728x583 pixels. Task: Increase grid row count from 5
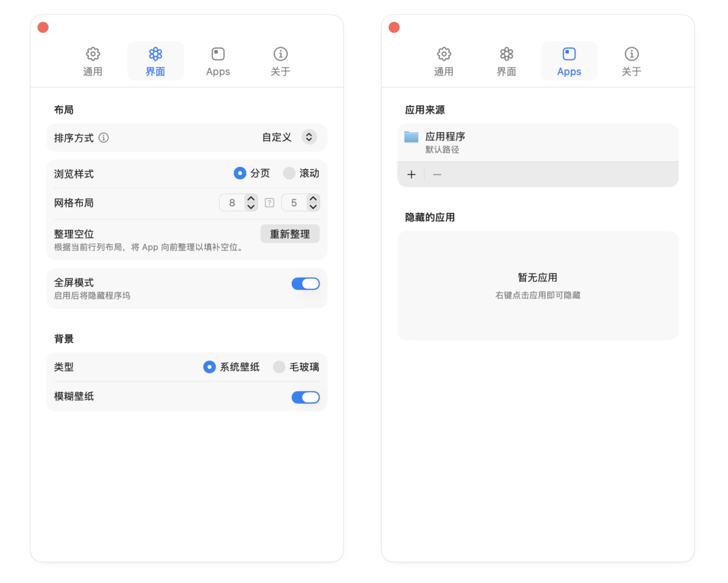click(x=313, y=198)
